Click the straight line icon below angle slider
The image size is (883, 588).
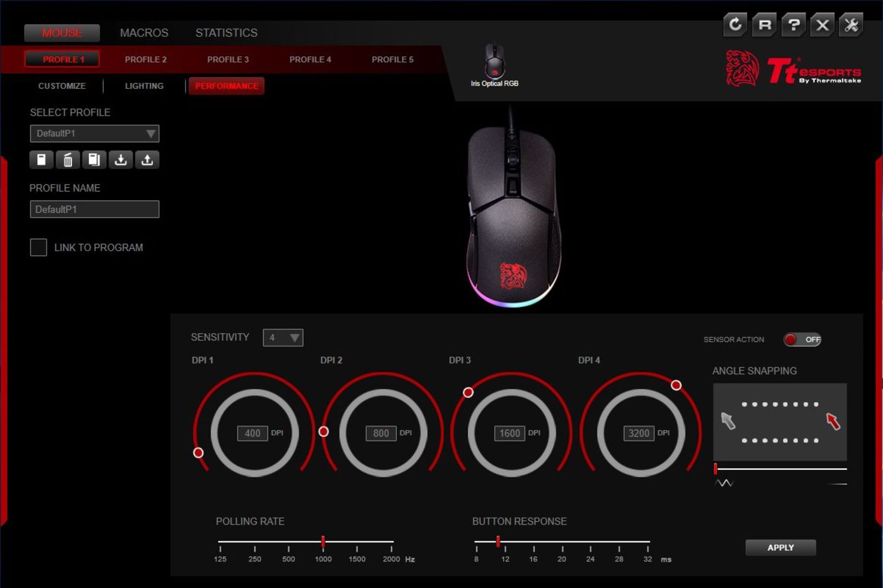[837, 484]
